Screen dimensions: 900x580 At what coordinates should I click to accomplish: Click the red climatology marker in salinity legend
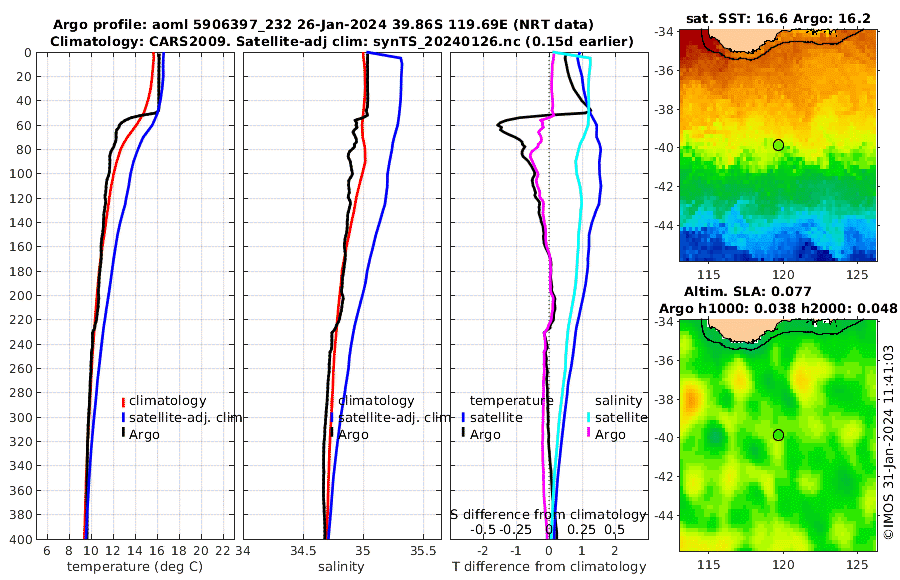pyautogui.click(x=332, y=401)
